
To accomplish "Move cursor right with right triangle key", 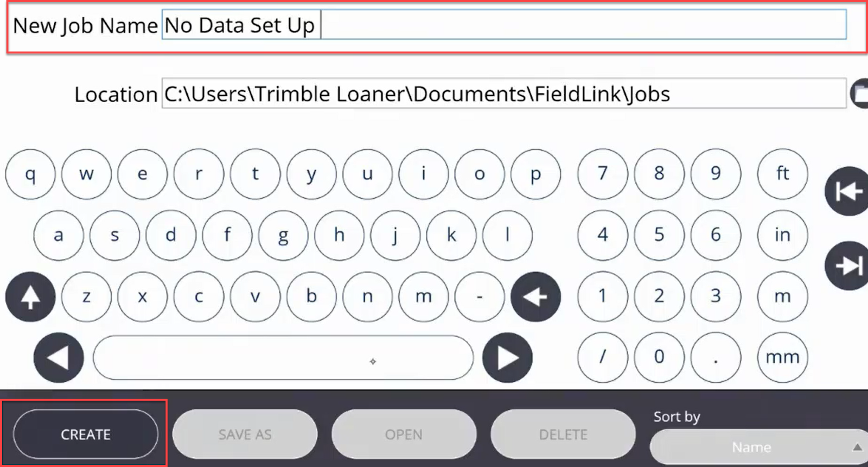I will click(507, 358).
